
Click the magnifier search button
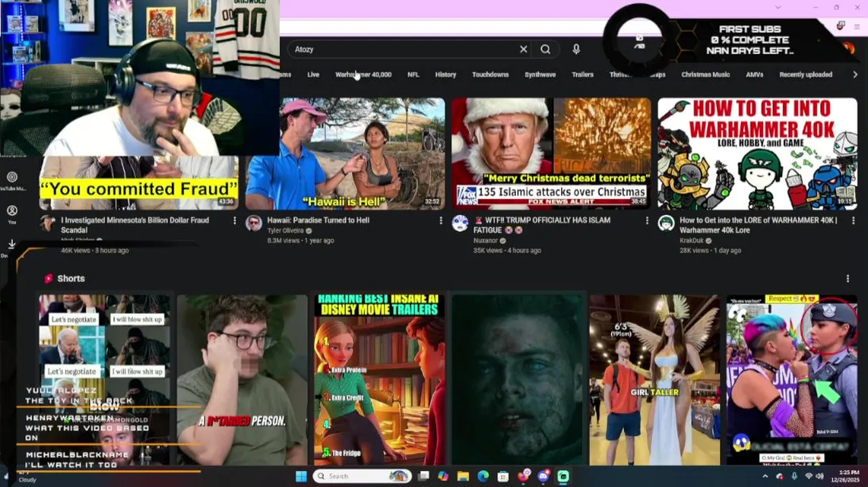[546, 49]
